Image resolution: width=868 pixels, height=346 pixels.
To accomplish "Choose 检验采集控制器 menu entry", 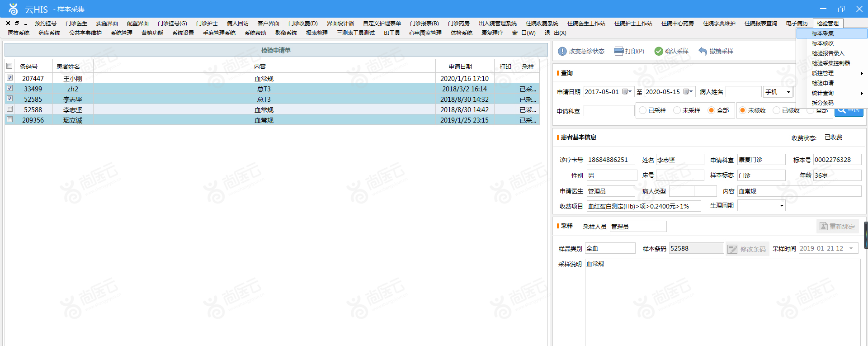I will [831, 63].
